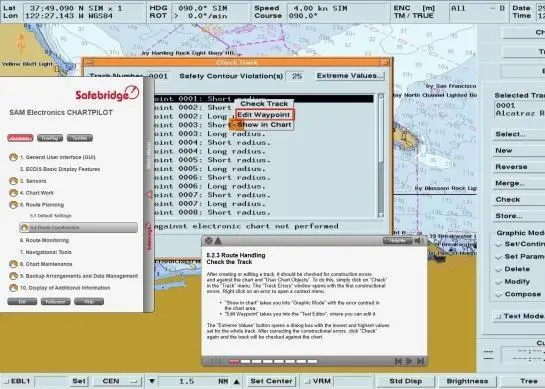Open the CEN dropdown in bottom bar
This screenshot has width=545, height=389.
point(117,381)
